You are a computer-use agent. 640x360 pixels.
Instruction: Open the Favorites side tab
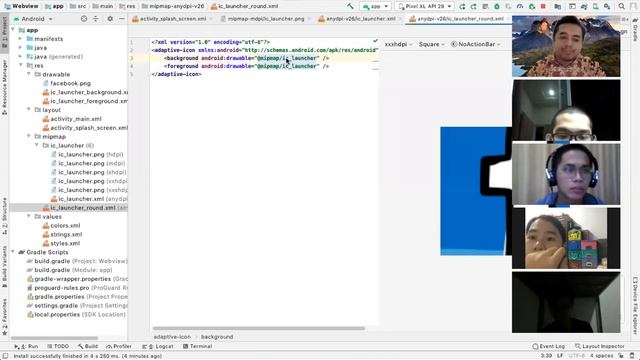tap(4, 316)
